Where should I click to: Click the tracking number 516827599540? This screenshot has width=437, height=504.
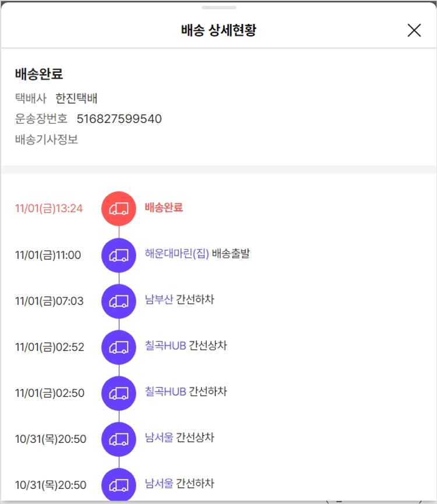[119, 119]
